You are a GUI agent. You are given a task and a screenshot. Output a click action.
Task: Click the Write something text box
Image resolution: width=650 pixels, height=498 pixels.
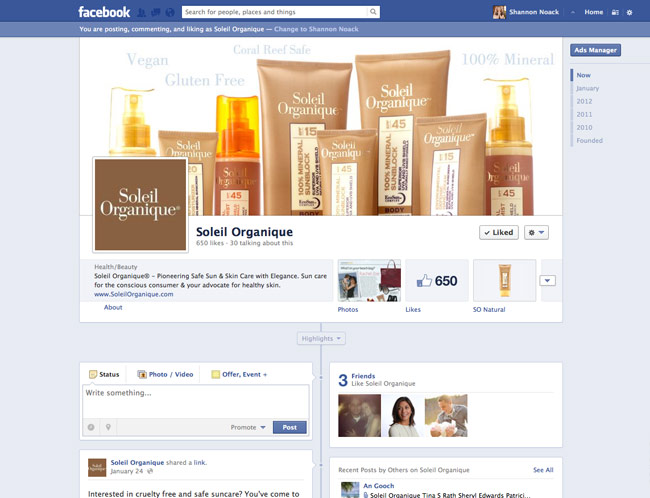click(196, 401)
